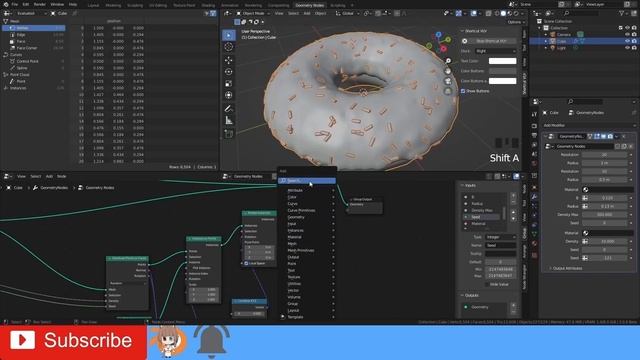Click the Start Shortcut VUr button
640x360 pixels.
492,41
